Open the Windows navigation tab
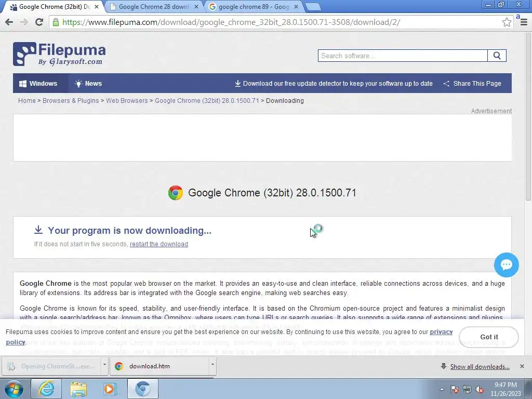The height and width of the screenshot is (399, 532). (x=41, y=84)
